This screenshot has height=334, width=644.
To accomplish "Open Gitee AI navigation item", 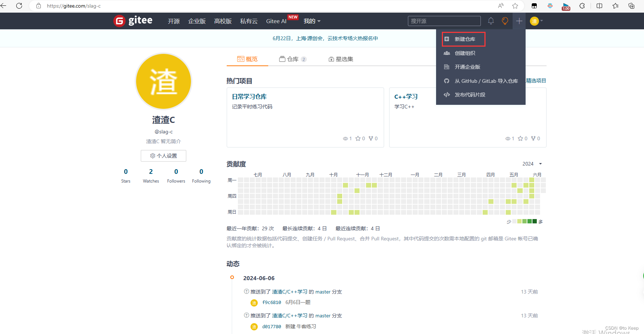I will coord(276,21).
